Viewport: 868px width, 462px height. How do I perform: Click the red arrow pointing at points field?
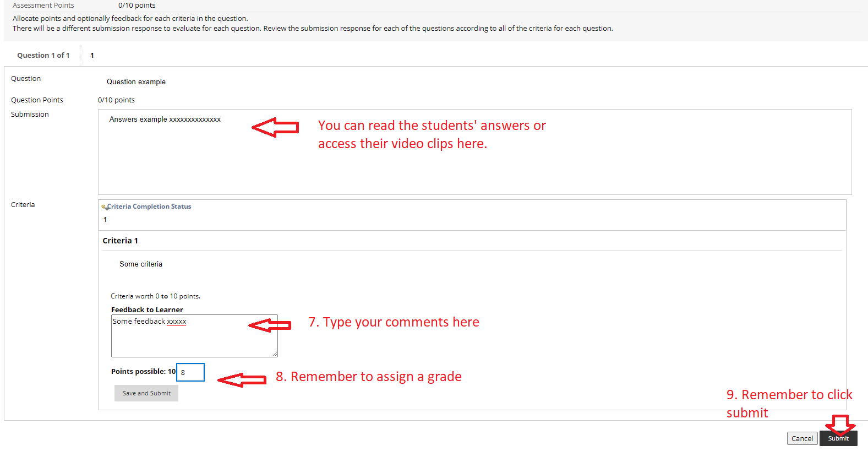click(242, 380)
